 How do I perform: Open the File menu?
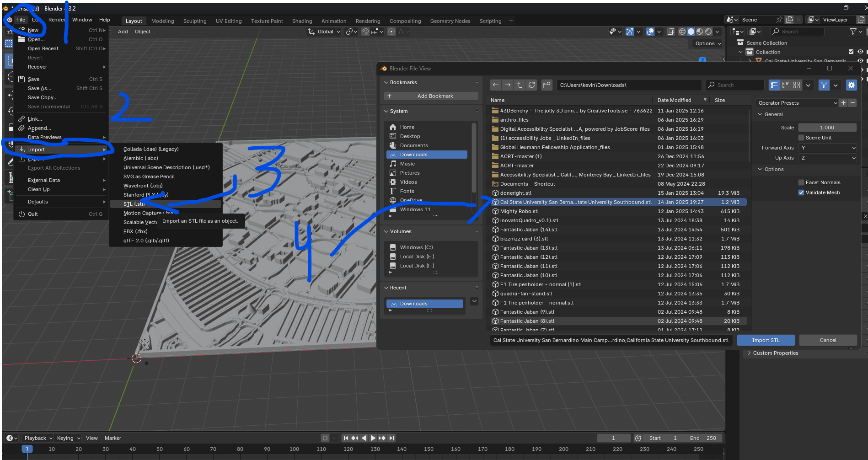tap(21, 20)
